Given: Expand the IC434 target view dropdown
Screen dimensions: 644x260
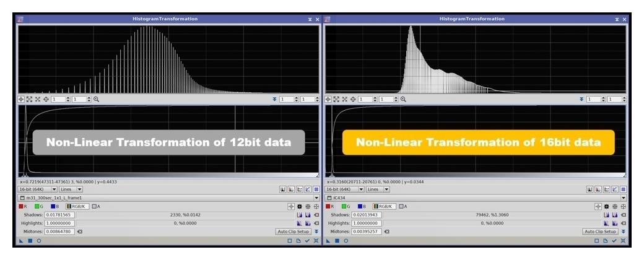Looking at the screenshot, I should (x=625, y=197).
